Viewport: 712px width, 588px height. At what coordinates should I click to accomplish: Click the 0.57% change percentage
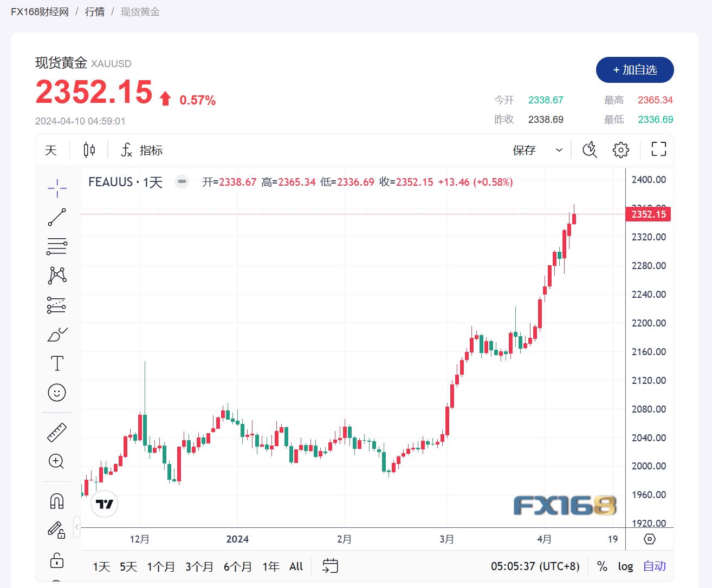pyautogui.click(x=198, y=100)
